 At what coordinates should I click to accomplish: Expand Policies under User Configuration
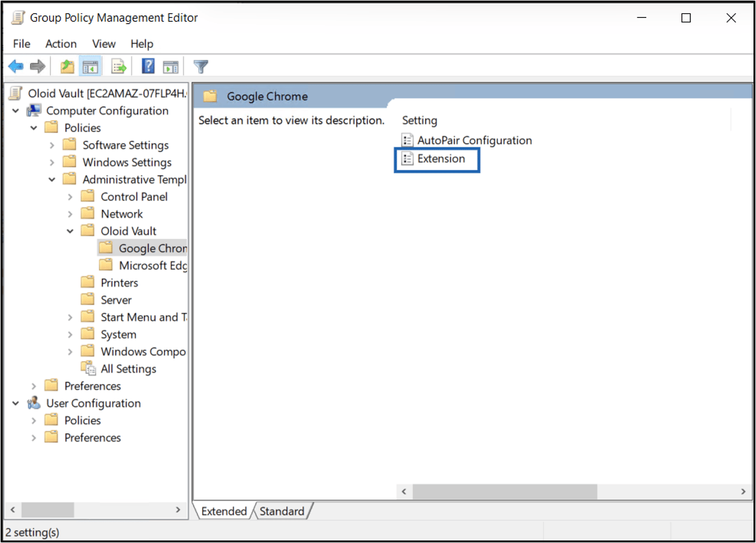click(34, 420)
